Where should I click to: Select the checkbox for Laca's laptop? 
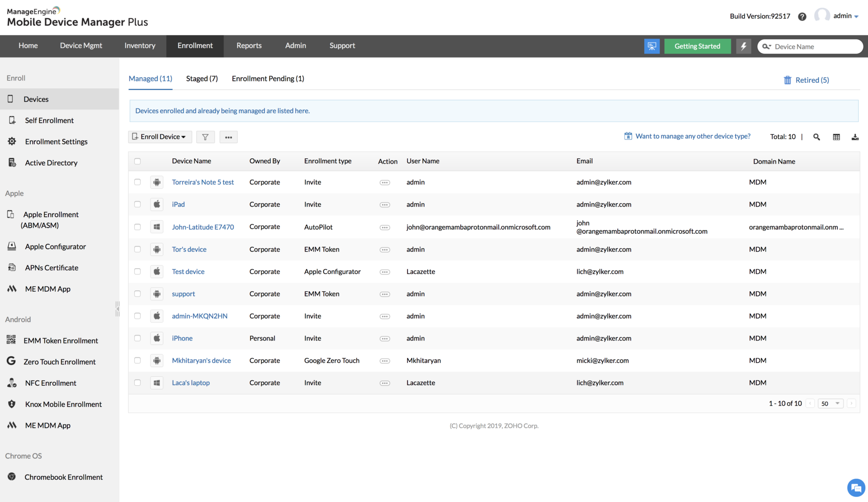(x=137, y=383)
